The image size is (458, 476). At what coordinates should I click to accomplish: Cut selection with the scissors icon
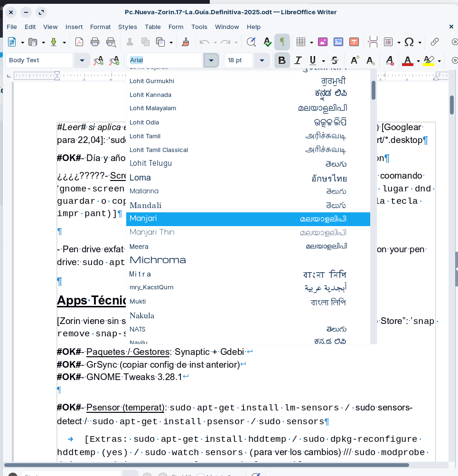130,42
